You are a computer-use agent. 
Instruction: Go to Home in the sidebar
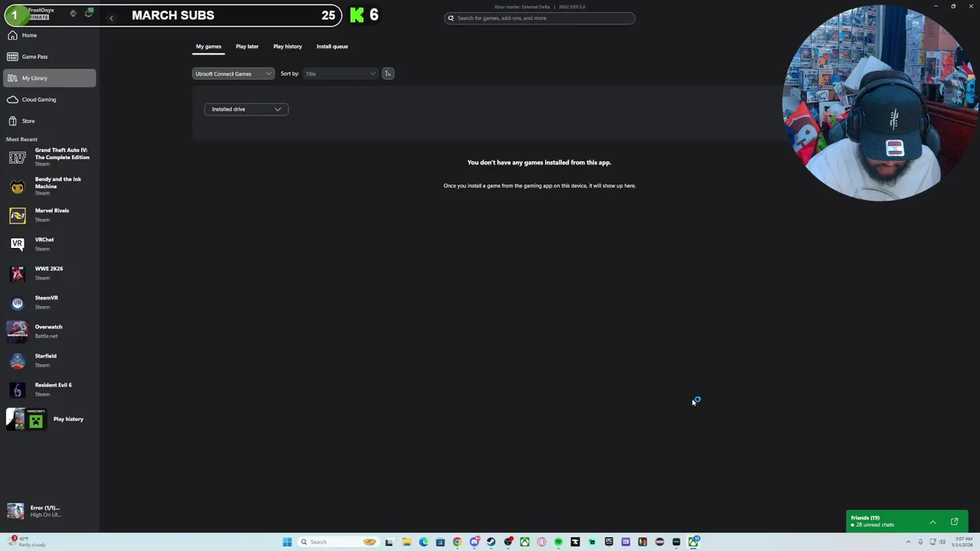pyautogui.click(x=49, y=35)
